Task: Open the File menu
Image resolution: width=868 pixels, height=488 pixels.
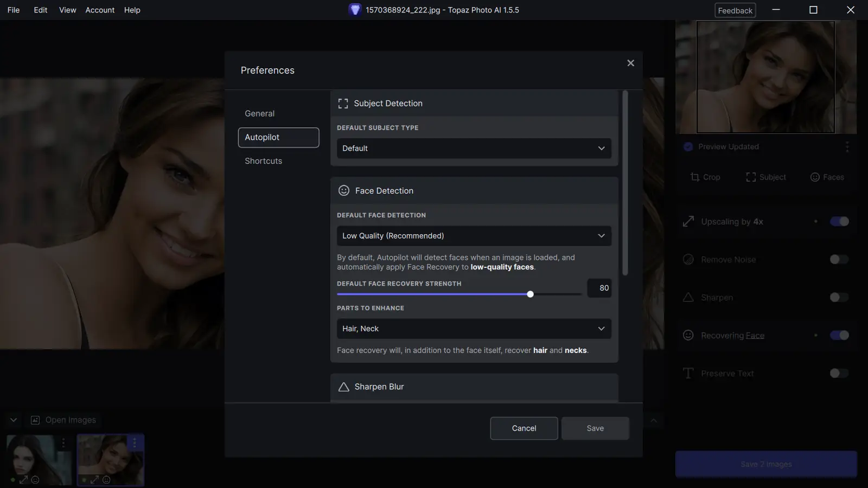Action: (x=14, y=10)
